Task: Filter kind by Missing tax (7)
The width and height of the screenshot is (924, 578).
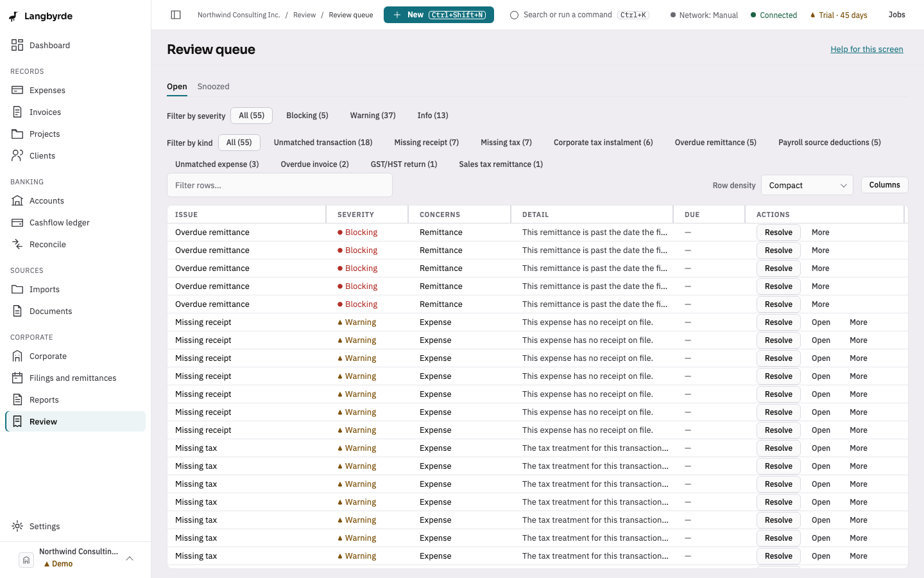Action: pyautogui.click(x=506, y=143)
